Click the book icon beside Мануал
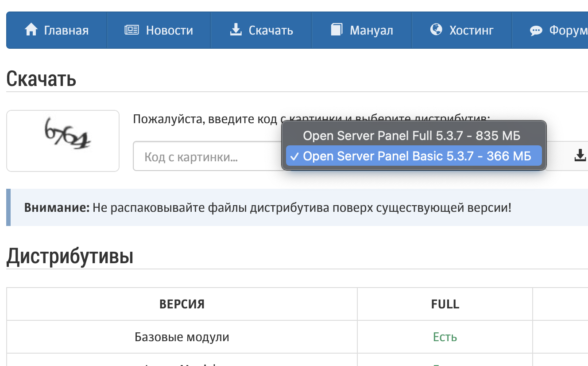The image size is (588, 366). click(x=337, y=30)
